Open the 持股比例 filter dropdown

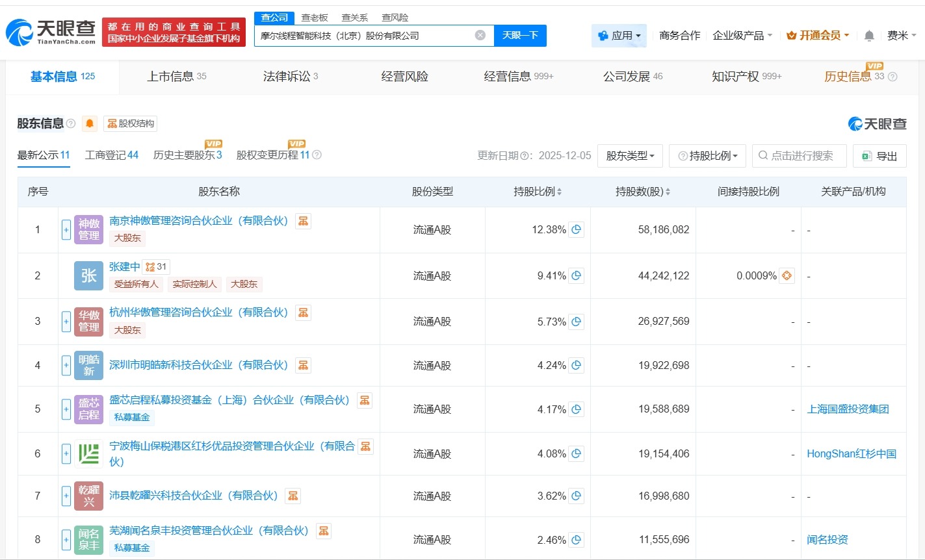(x=707, y=155)
